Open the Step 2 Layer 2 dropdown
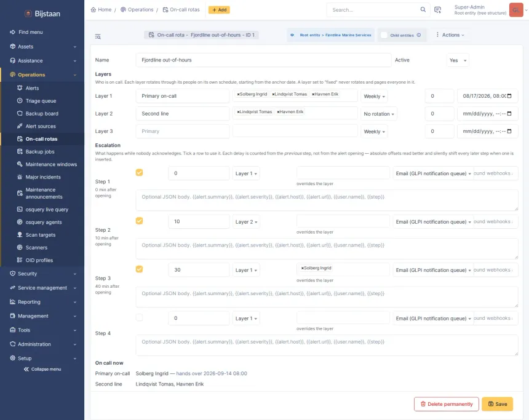This screenshot has height=420, width=529. tap(246, 222)
